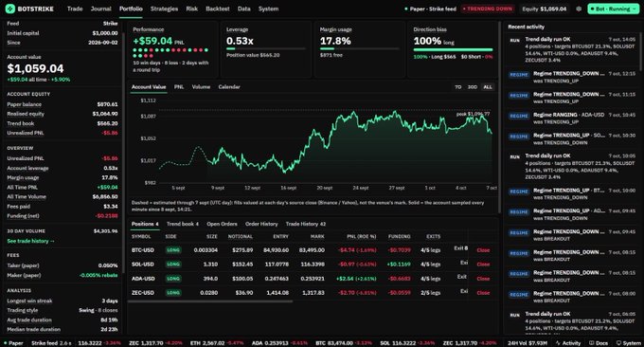
Task: Click the $1,059.04 account value figure
Action: (x=35, y=68)
